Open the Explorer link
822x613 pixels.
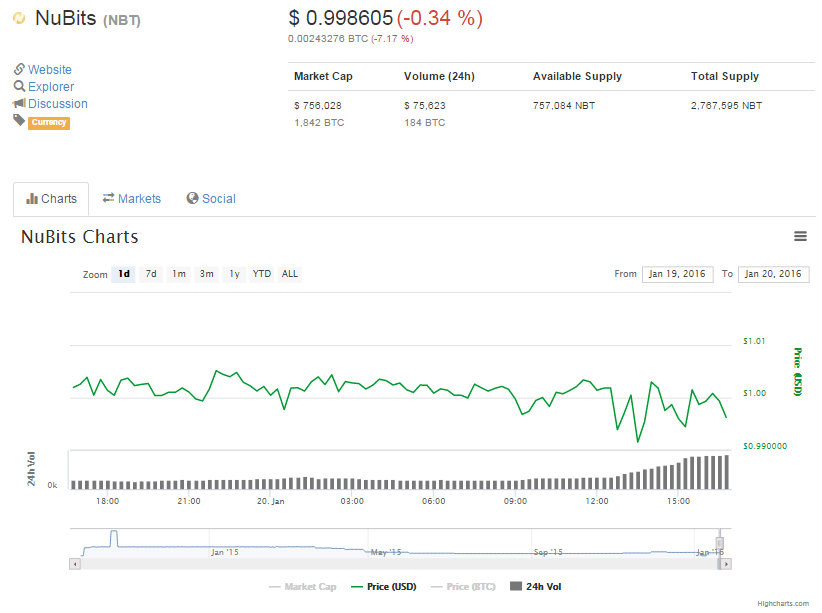click(x=51, y=87)
